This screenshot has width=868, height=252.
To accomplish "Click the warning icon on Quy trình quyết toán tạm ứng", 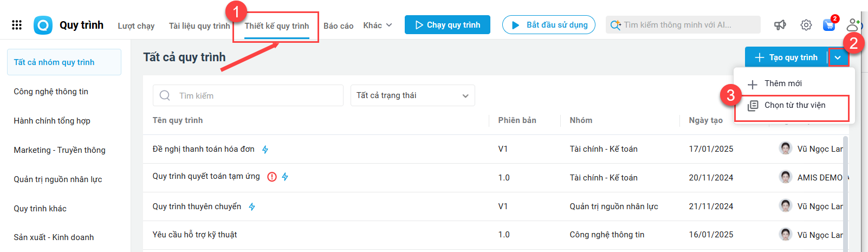I will point(272,177).
